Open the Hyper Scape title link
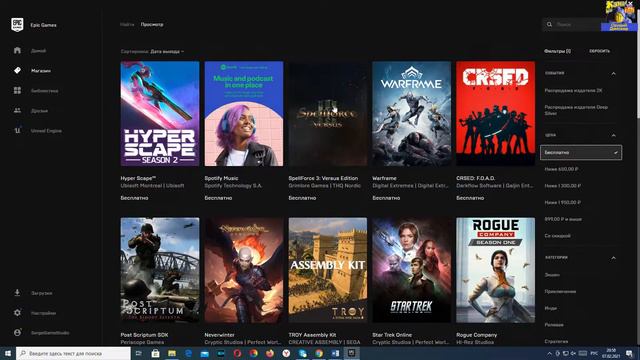Image resolution: width=640 pixels, height=360 pixels. coord(138,178)
